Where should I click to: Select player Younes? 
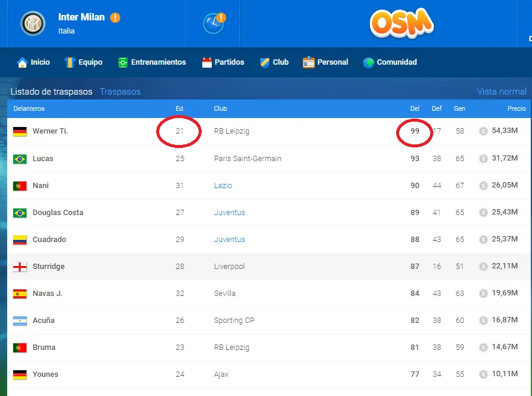[45, 374]
